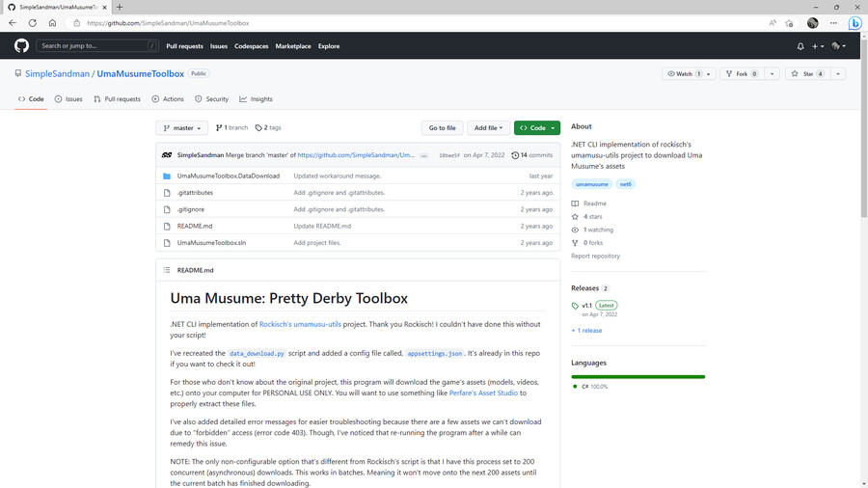Open the browser profile avatar
Image resolution: width=868 pixels, height=488 pixels.
(813, 23)
